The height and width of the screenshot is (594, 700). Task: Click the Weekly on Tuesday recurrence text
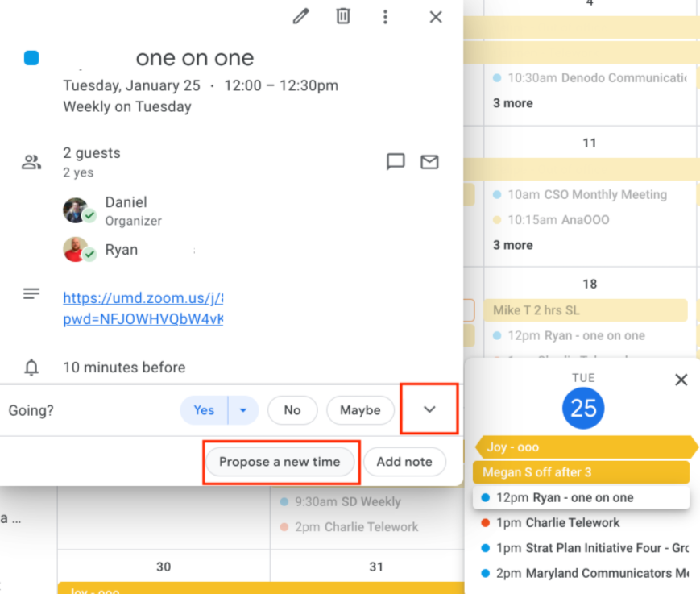click(x=127, y=106)
